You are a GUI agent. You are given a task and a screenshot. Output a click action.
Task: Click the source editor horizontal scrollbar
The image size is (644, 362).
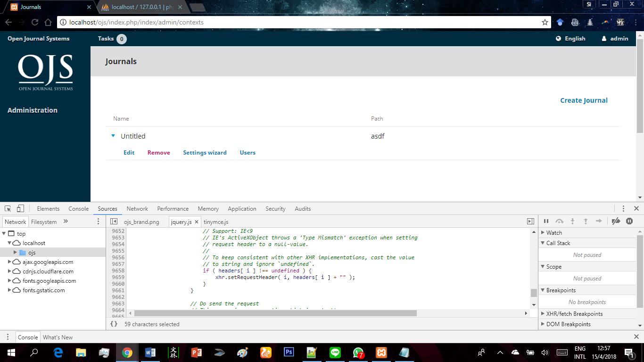(x=275, y=313)
